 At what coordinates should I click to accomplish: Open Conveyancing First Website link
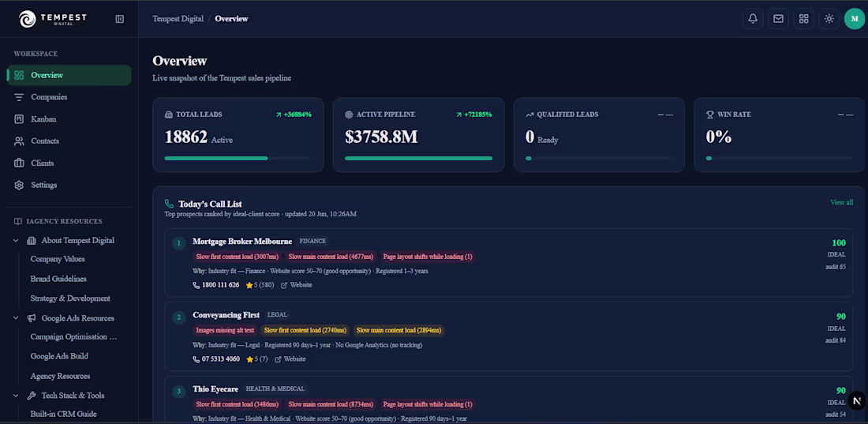pyautogui.click(x=290, y=359)
